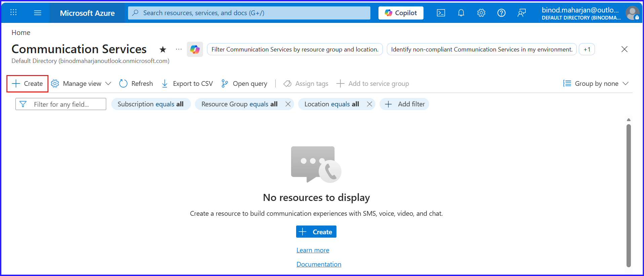The image size is (644, 276).
Task: Open the Learn more link
Action: [x=313, y=250]
